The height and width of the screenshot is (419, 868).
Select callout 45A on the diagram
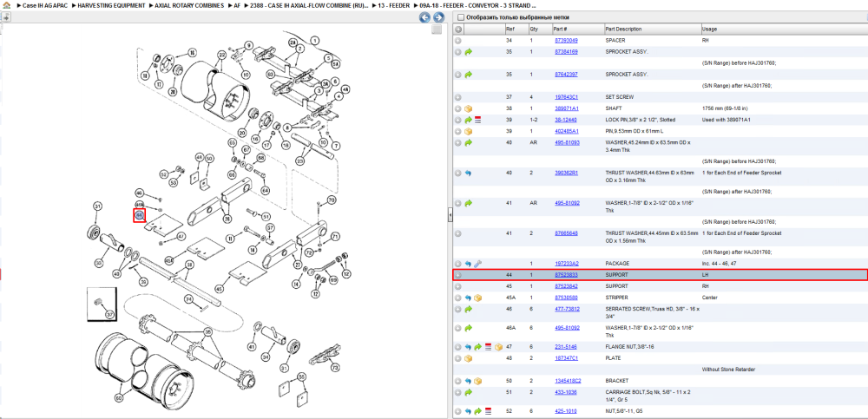pyautogui.click(x=169, y=259)
